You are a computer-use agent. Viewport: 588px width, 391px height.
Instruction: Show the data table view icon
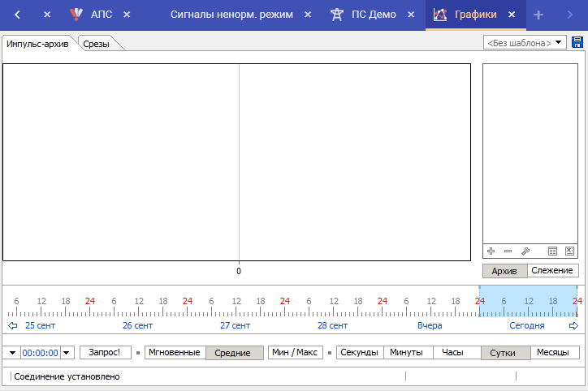click(553, 251)
